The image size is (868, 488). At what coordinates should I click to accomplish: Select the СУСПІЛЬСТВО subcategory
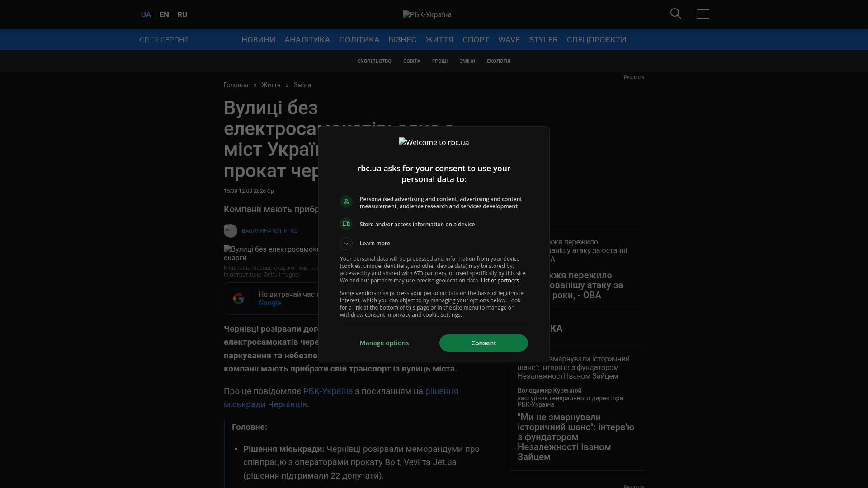(x=374, y=61)
